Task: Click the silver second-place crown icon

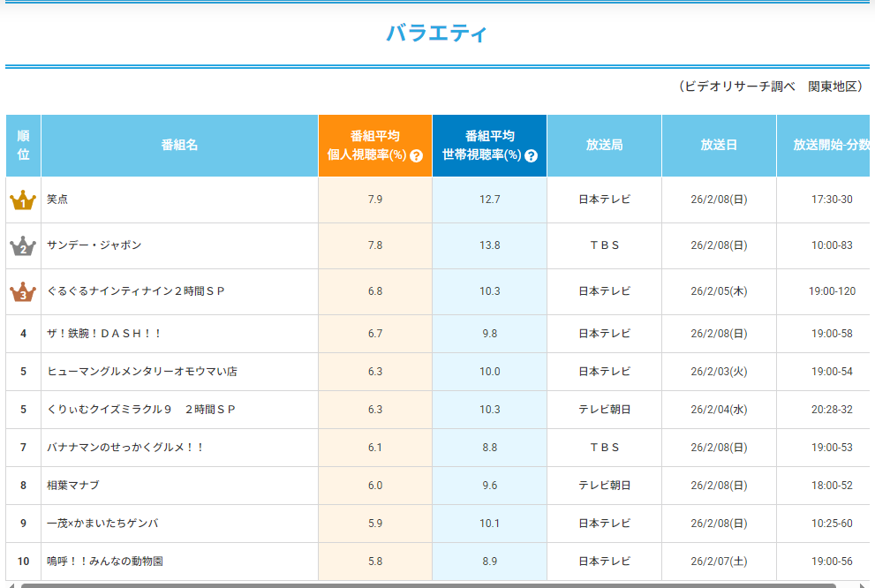Action: 23,246
